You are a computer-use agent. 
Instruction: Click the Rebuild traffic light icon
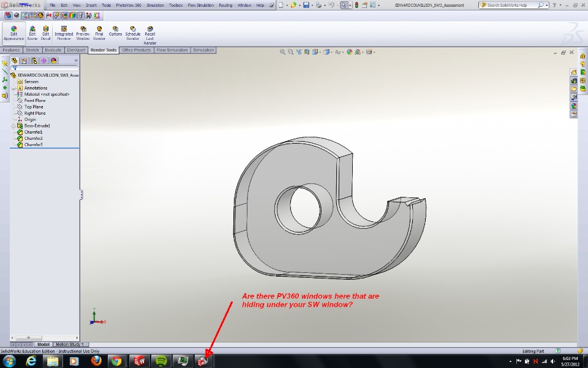356,5
